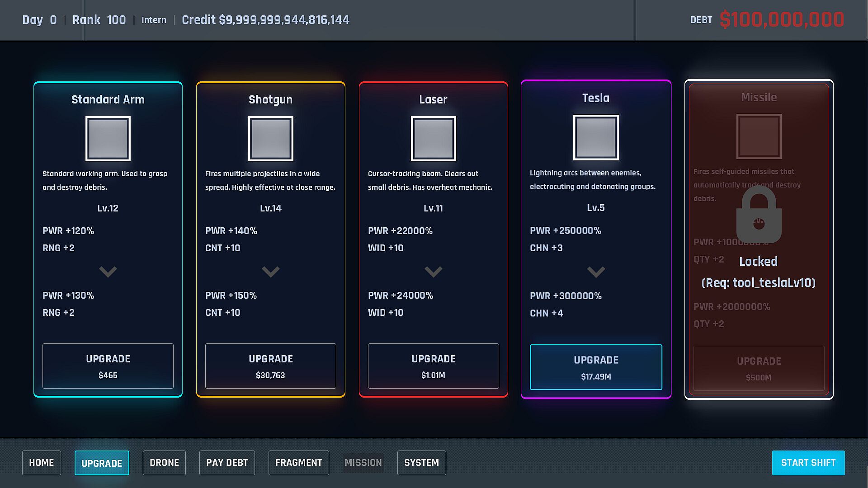Buy the Shotgun upgrade for $30,763
Image resolution: width=868 pixels, height=488 pixels.
(x=271, y=366)
